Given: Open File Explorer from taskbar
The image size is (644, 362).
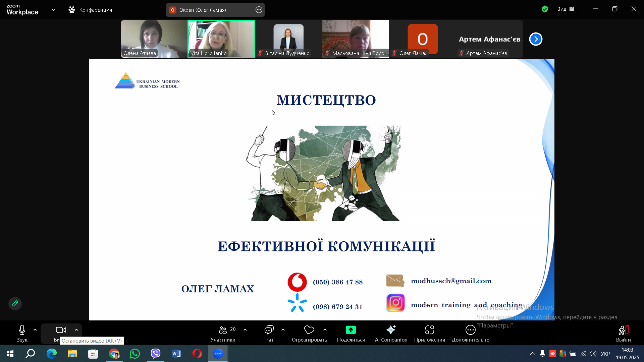Looking at the screenshot, I should [72, 354].
